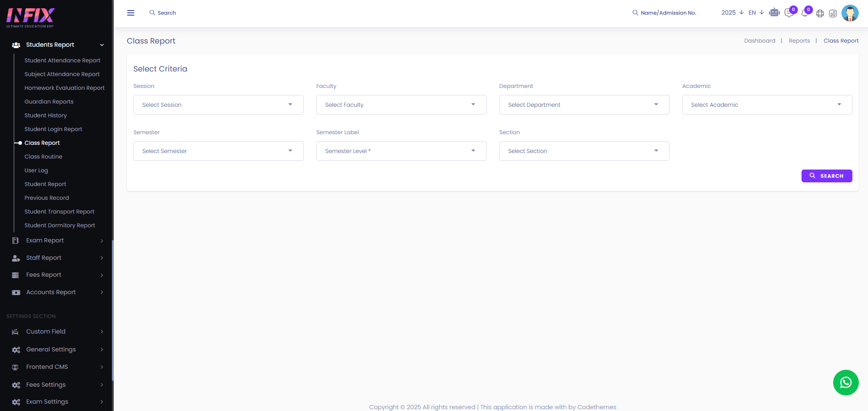The height and width of the screenshot is (411, 868).
Task: Expand the Custom Field menu
Action: tap(102, 332)
